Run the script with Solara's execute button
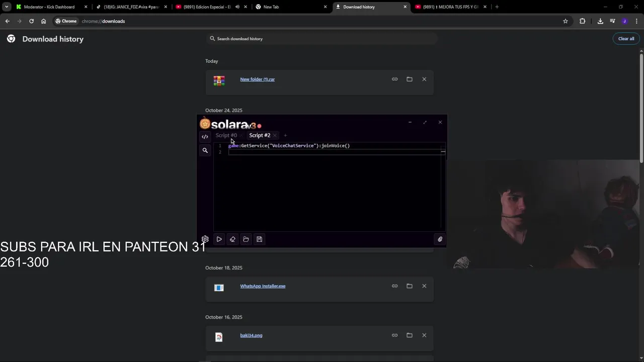644x362 pixels. click(x=219, y=239)
